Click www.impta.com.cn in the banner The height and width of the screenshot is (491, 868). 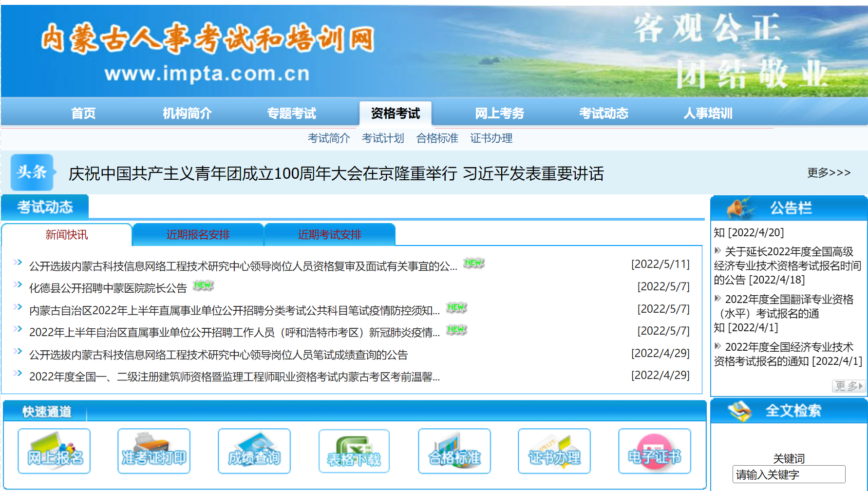[x=207, y=74]
